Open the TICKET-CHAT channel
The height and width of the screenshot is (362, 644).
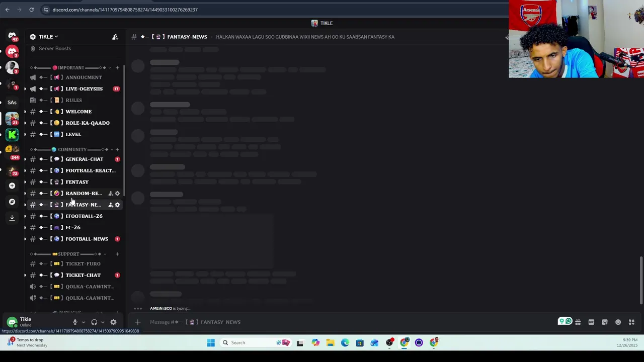pos(74,275)
